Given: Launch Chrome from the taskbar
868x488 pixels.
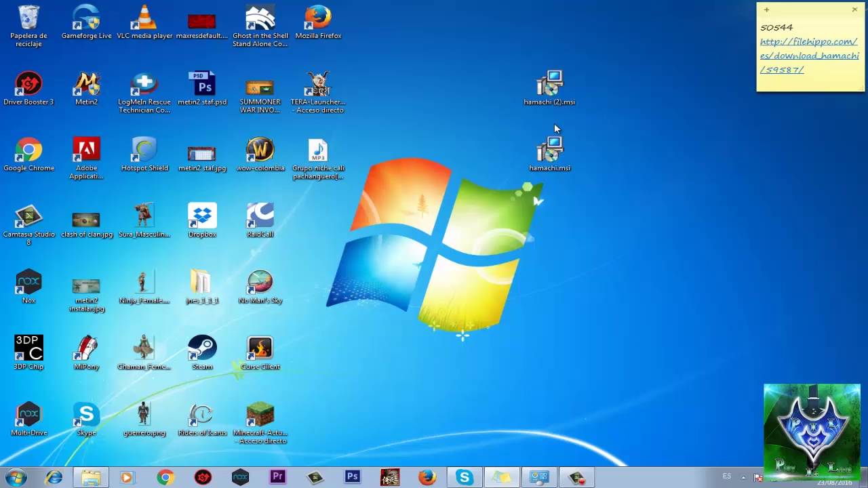Looking at the screenshot, I should coord(165,477).
